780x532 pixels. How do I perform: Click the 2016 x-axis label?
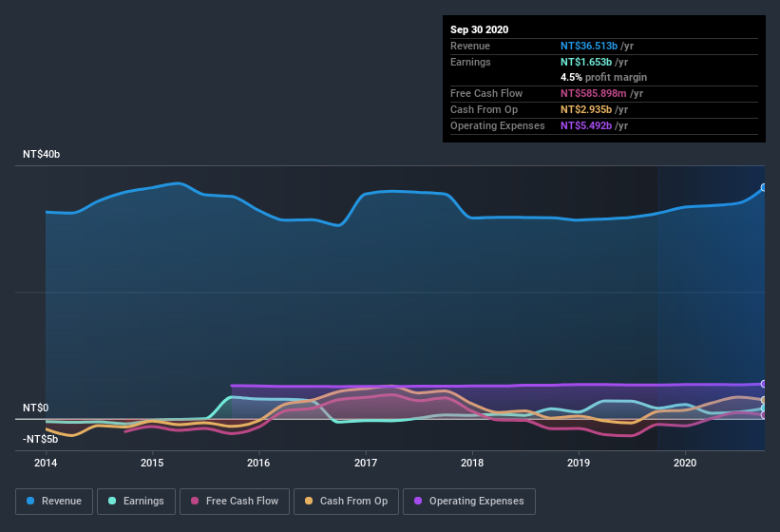(258, 463)
